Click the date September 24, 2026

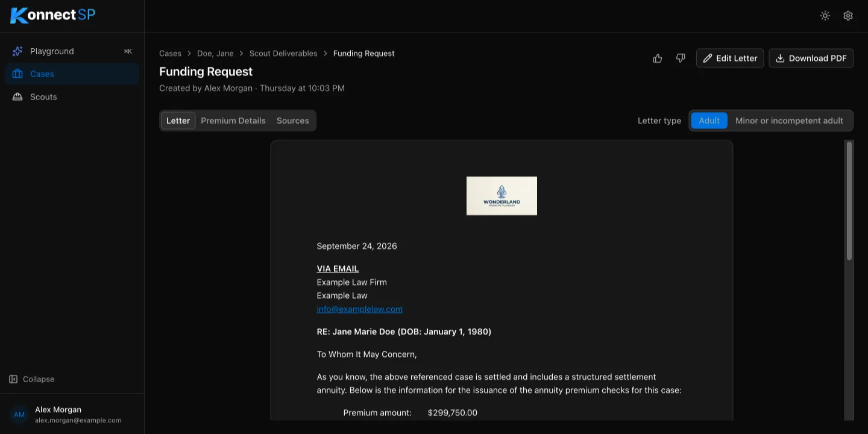coord(357,246)
